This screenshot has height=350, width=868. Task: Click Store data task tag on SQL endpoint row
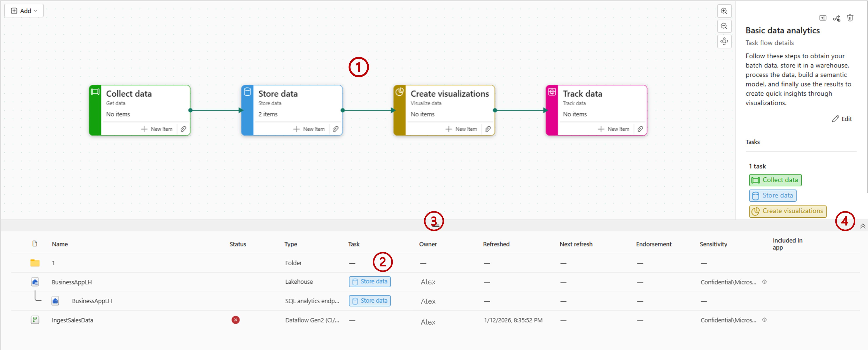click(370, 300)
